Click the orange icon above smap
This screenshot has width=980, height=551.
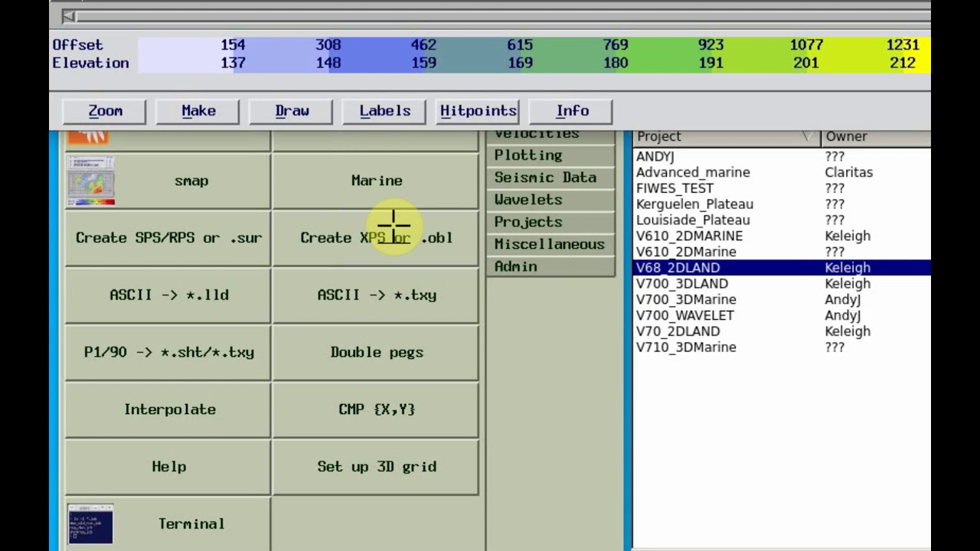[89, 138]
